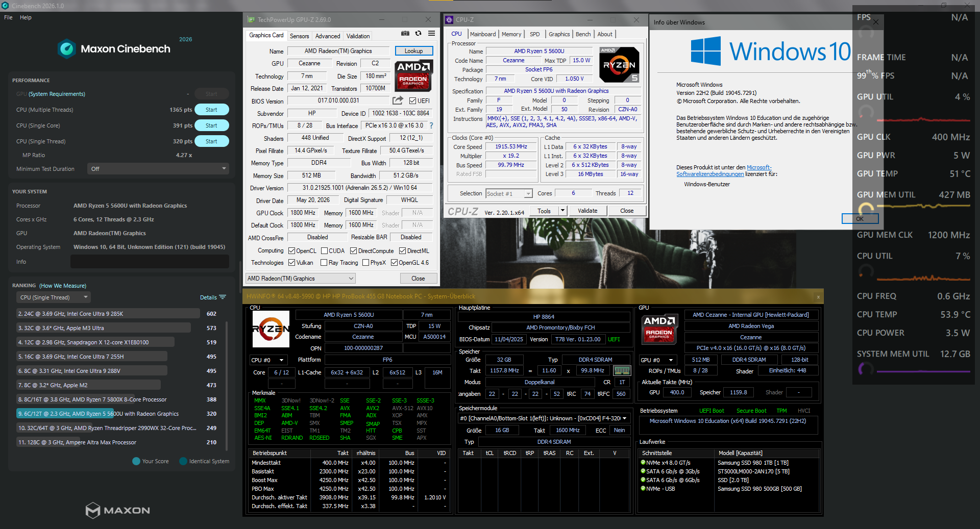The image size is (980, 529).
Task: Toggle the DirectML checkbox
Action: (402, 251)
